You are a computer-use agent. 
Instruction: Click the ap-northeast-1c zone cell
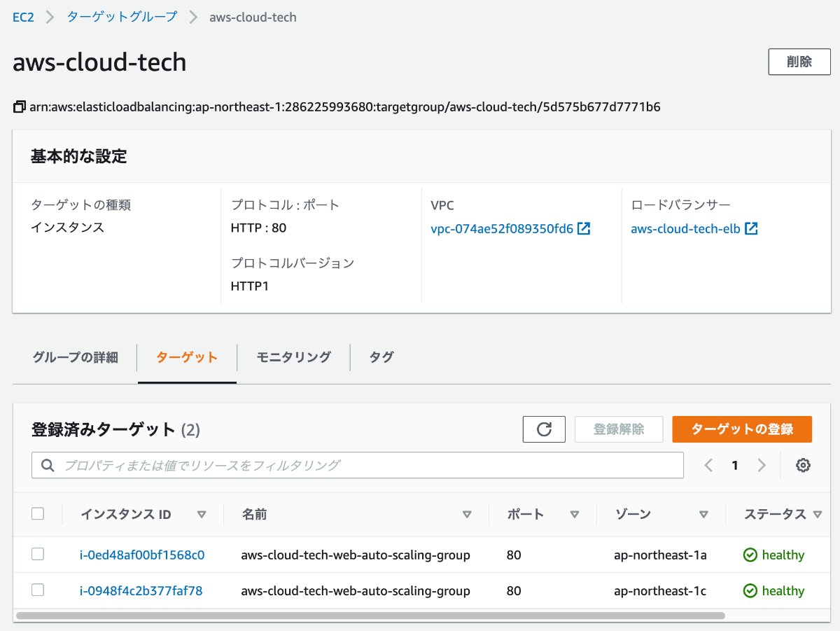660,590
